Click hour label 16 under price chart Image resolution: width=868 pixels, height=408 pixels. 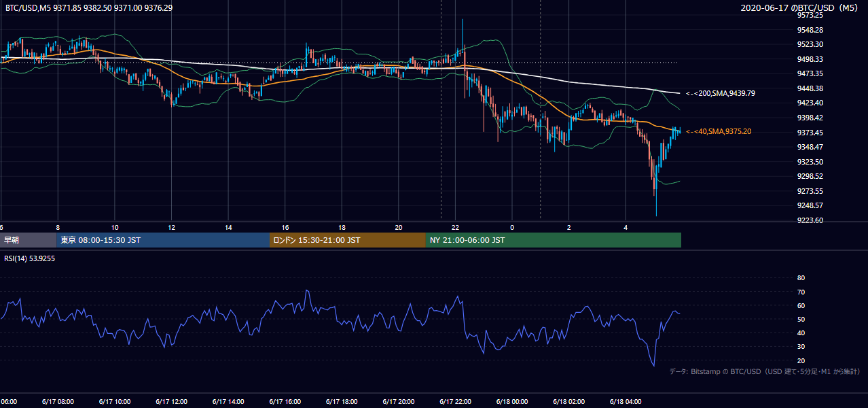tap(285, 228)
